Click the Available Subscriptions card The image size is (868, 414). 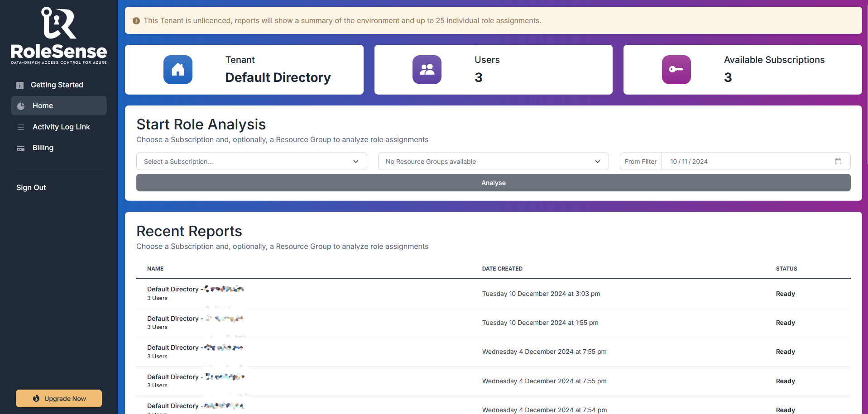(x=743, y=70)
